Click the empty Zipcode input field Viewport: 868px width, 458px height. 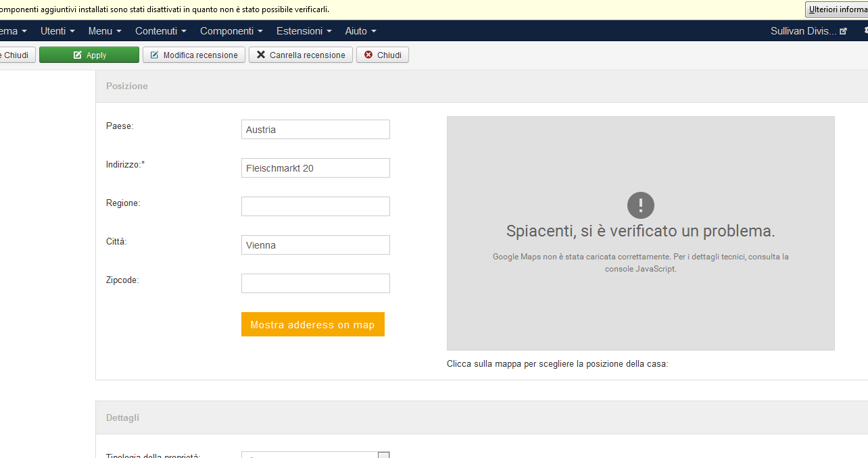pyautogui.click(x=315, y=284)
